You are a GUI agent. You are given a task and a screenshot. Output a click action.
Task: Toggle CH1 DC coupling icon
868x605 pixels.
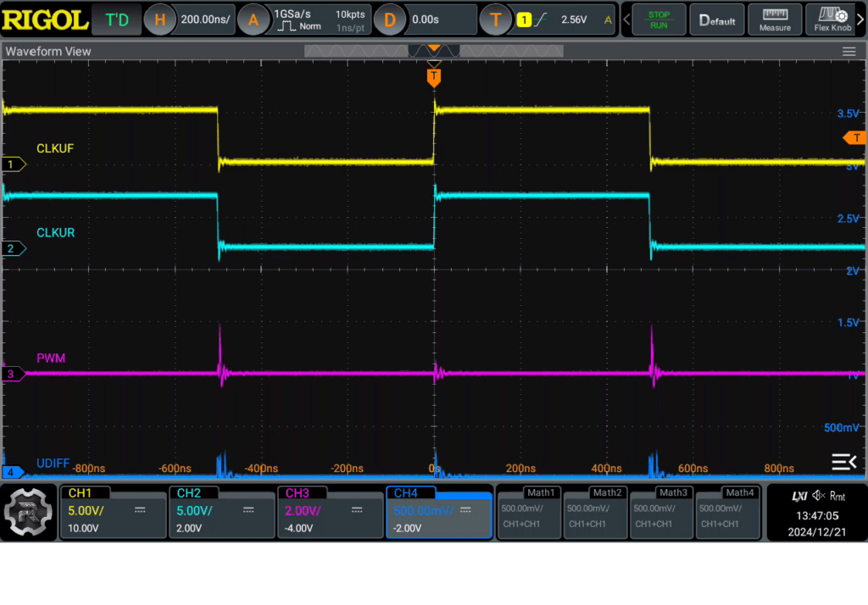140,510
